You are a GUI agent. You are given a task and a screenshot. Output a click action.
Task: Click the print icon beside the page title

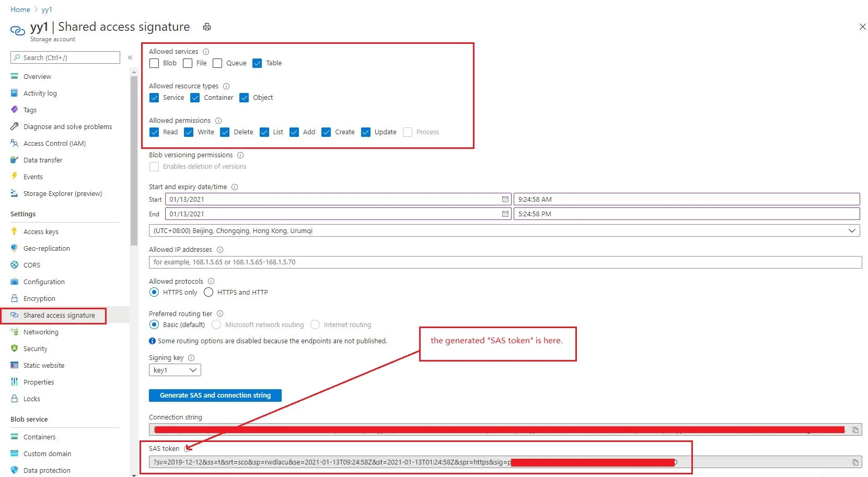pos(207,27)
